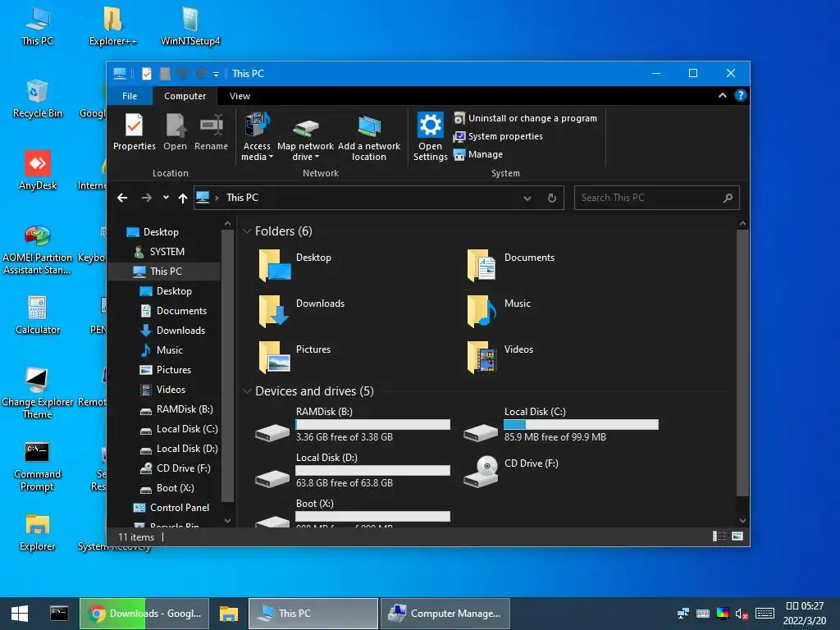Collapse the Devices and drives (5) group
This screenshot has height=630, width=840.
click(x=247, y=391)
